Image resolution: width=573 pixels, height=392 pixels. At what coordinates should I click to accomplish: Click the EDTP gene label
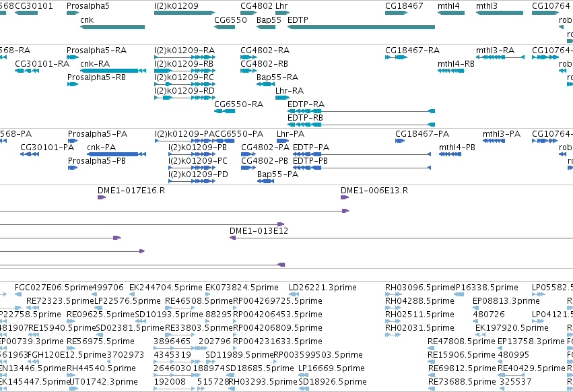click(298, 20)
